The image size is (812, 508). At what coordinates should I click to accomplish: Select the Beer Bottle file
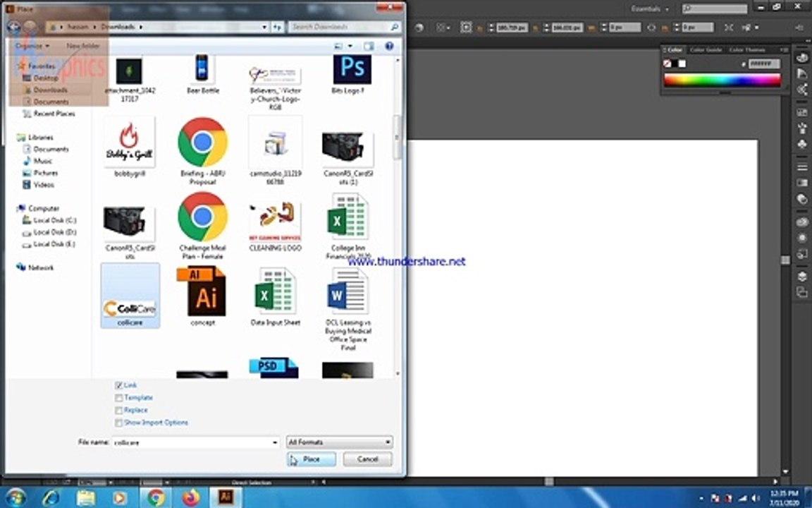(202, 74)
